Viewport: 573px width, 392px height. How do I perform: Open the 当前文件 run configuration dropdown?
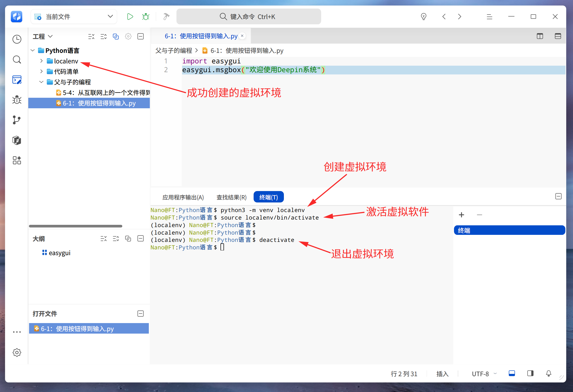tap(74, 17)
